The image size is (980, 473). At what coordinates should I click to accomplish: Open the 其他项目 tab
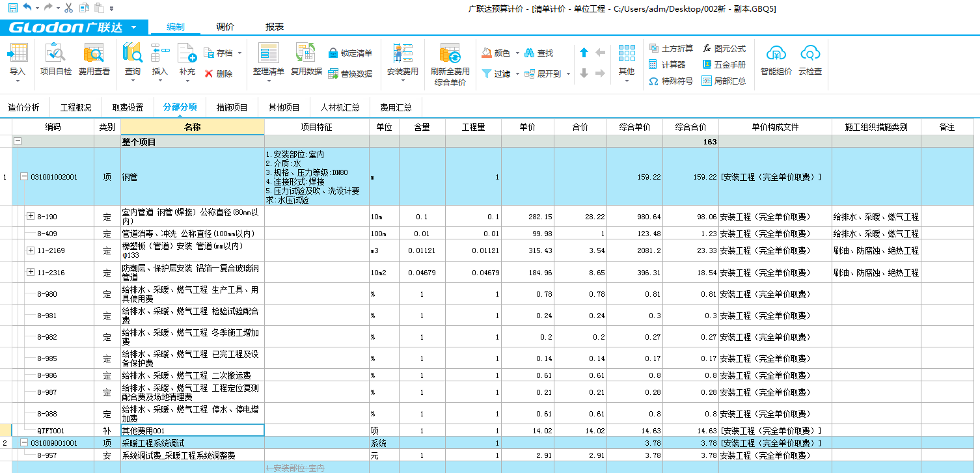pos(284,107)
